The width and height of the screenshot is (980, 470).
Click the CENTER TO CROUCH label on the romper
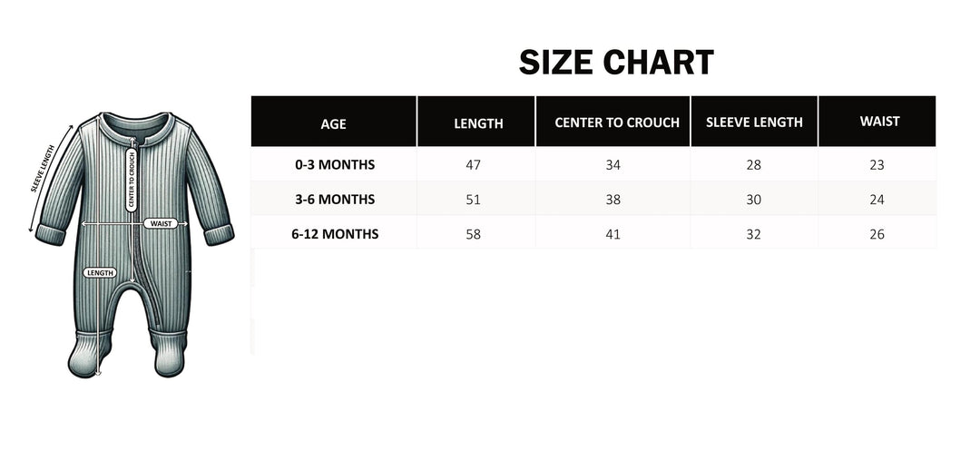(x=132, y=181)
